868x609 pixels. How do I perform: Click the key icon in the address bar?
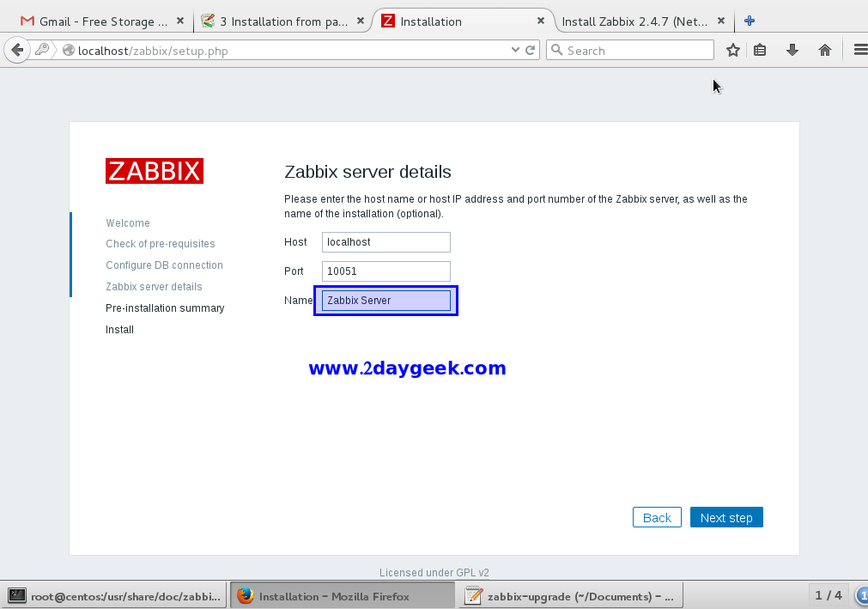tap(41, 50)
